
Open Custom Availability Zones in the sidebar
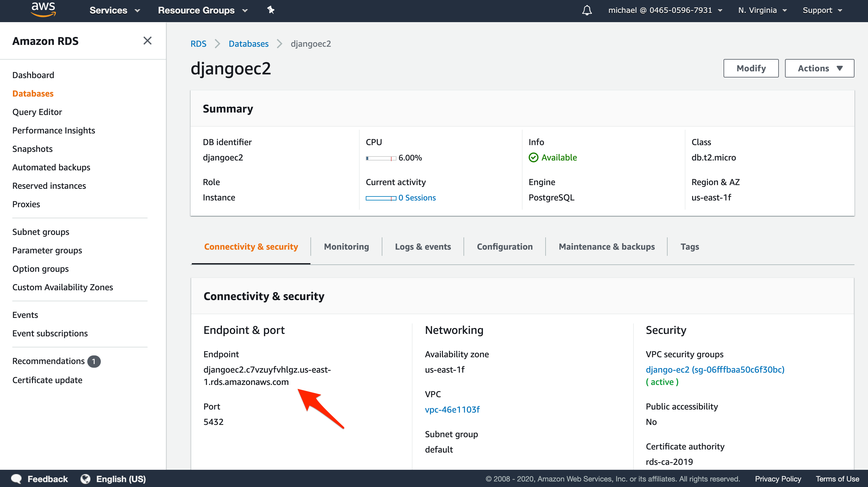click(x=63, y=287)
